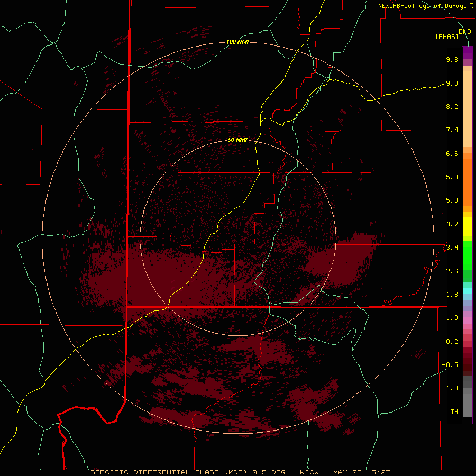Select the 5.8 legend value

click(x=452, y=177)
